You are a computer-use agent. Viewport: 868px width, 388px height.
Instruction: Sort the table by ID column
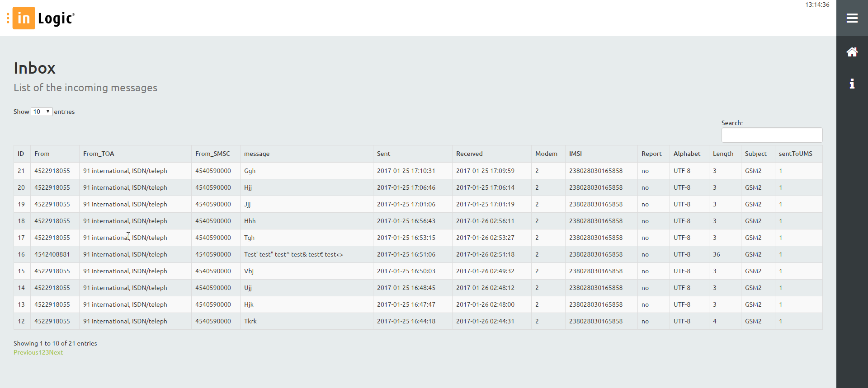21,154
